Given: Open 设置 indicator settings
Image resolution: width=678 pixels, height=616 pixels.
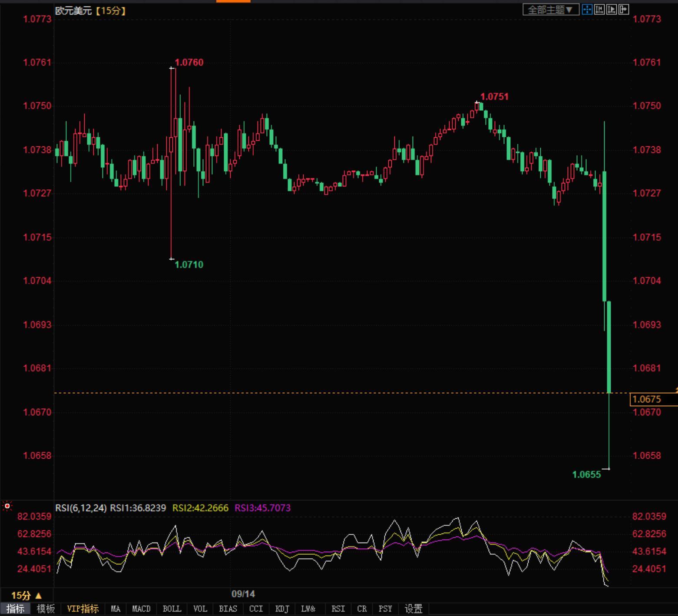Looking at the screenshot, I should [413, 609].
